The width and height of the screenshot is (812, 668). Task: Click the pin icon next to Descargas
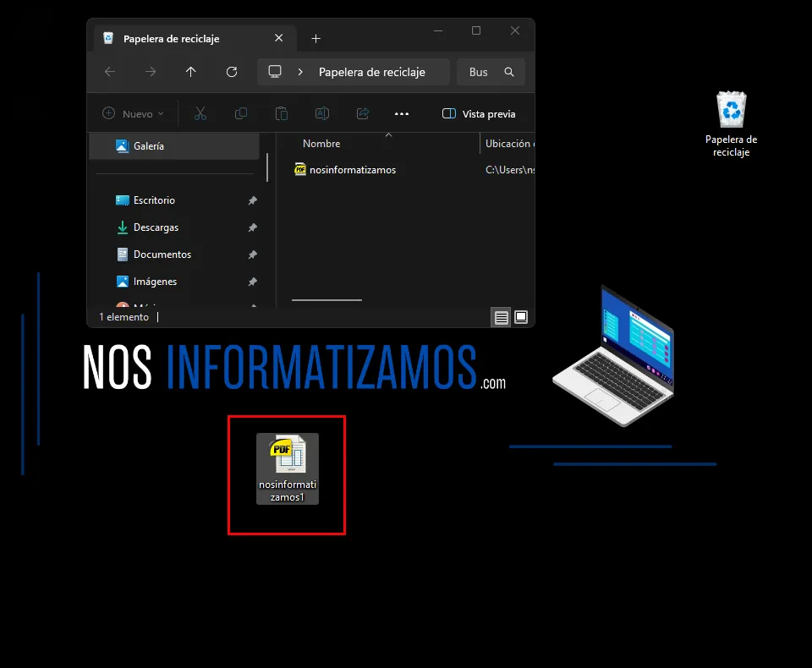tap(253, 227)
